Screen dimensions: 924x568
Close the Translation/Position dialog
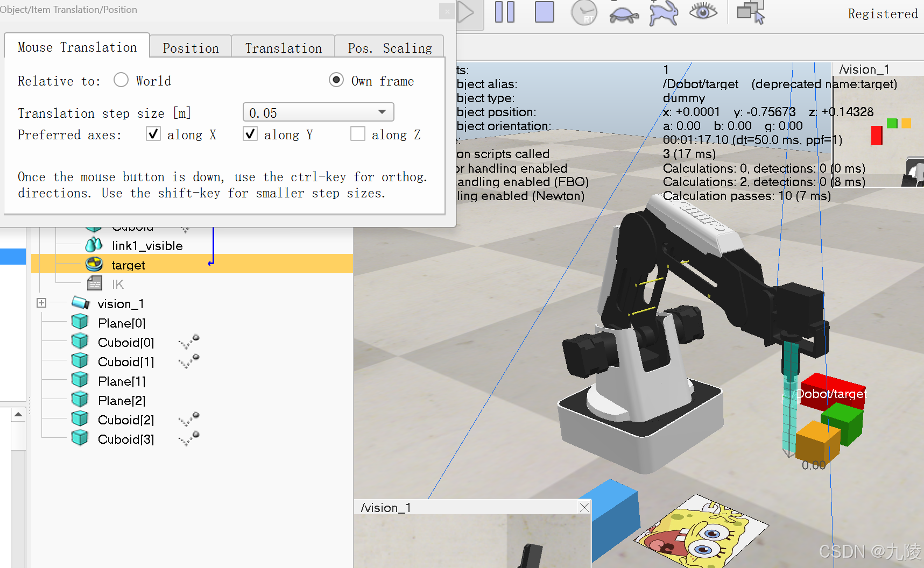tap(447, 11)
